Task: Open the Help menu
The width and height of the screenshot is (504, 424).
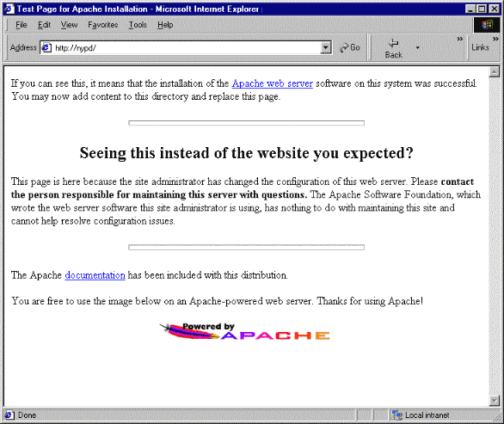Action: 165,25
